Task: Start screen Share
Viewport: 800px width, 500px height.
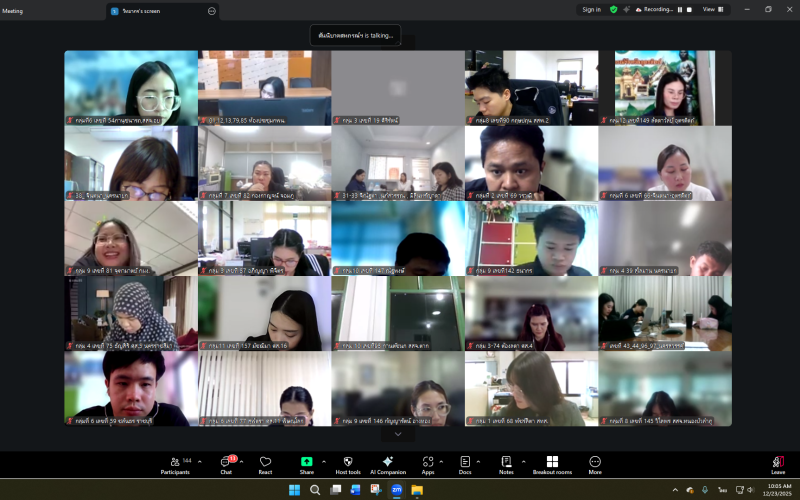Action: [306, 465]
